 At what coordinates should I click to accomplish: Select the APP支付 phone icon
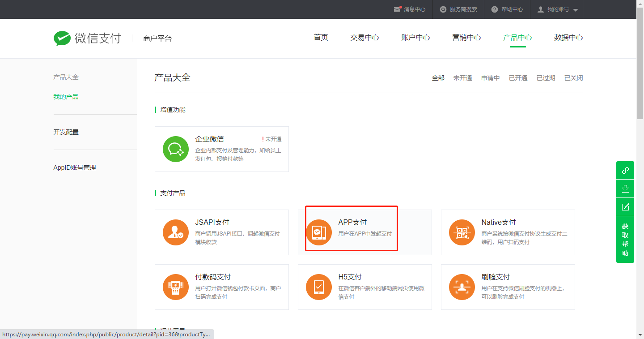click(x=319, y=232)
